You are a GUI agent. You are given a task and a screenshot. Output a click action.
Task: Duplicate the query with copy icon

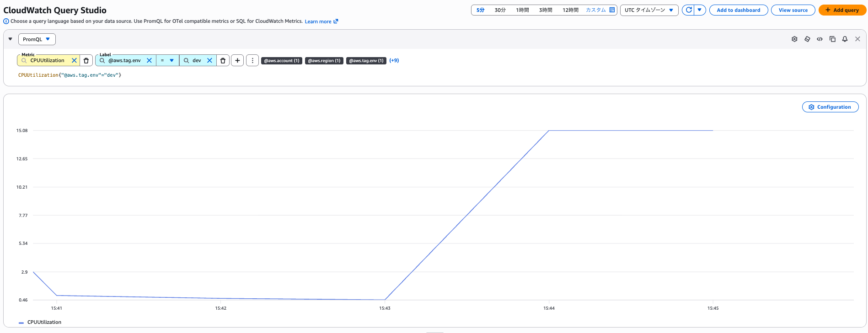[x=832, y=39]
